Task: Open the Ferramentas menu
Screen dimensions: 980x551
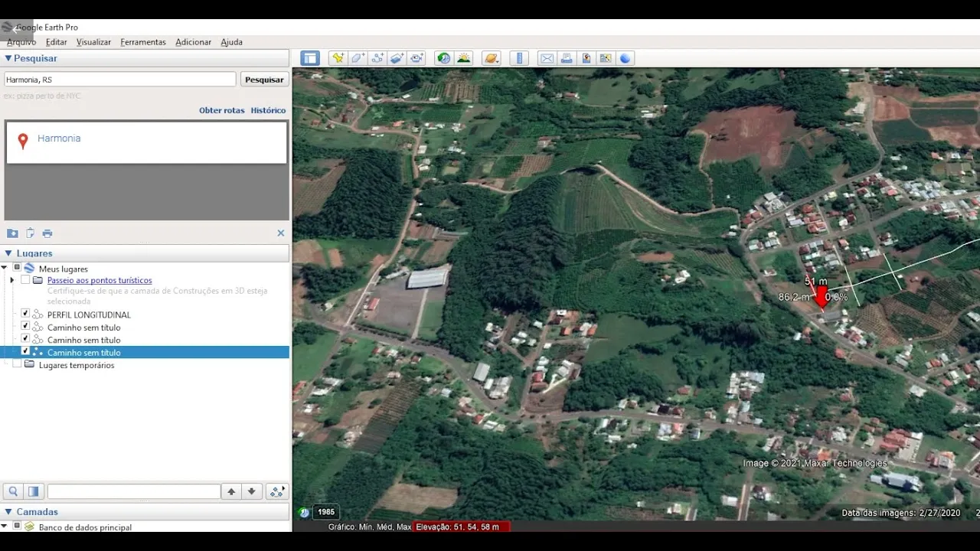Action: click(143, 42)
